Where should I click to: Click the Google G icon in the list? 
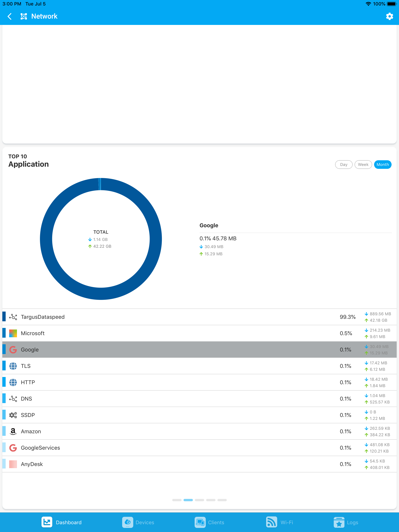click(x=13, y=350)
